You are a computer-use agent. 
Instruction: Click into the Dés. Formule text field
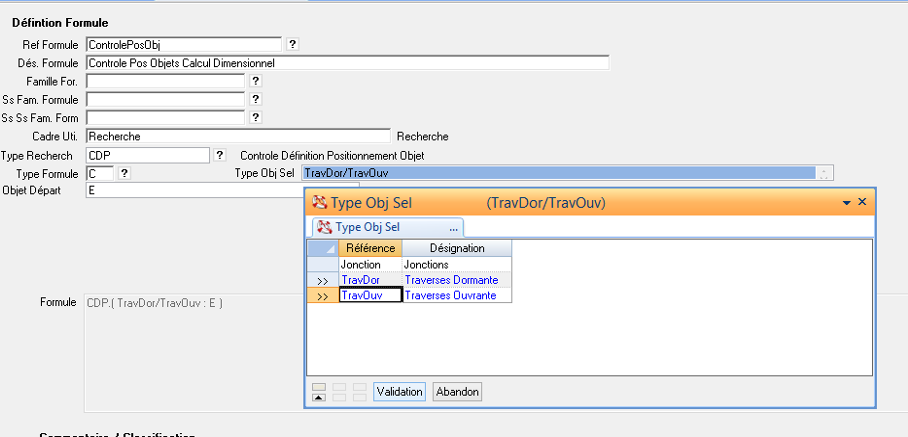point(347,63)
